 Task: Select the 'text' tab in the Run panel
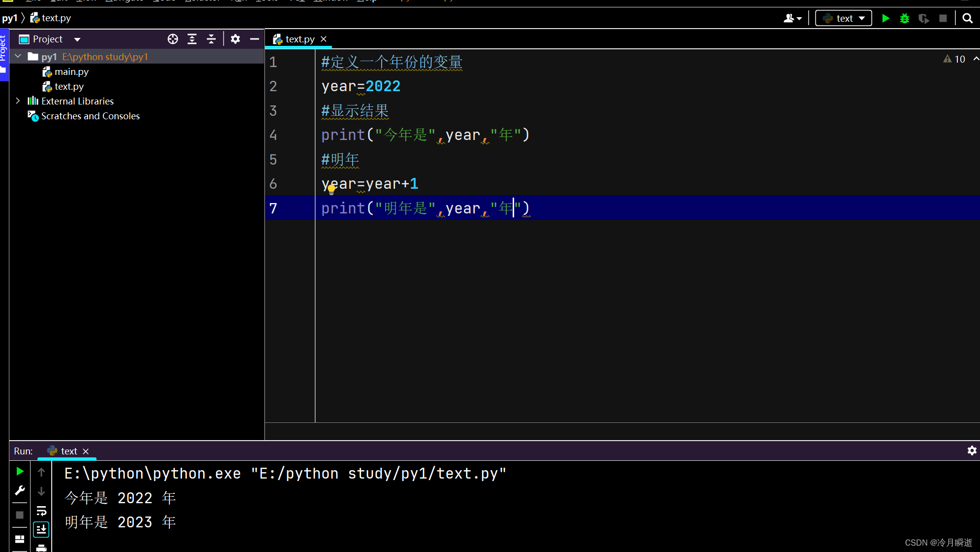click(x=68, y=450)
